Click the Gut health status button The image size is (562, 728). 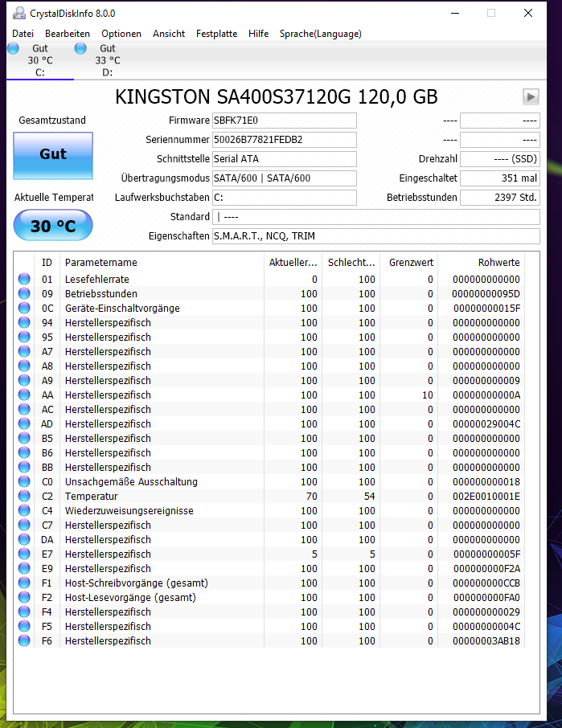tap(53, 156)
